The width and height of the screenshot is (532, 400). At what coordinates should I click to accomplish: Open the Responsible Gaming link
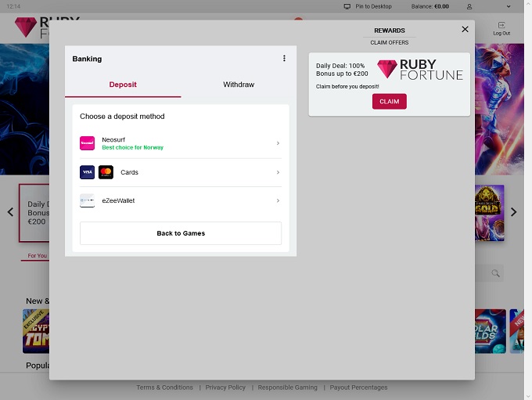coord(288,387)
